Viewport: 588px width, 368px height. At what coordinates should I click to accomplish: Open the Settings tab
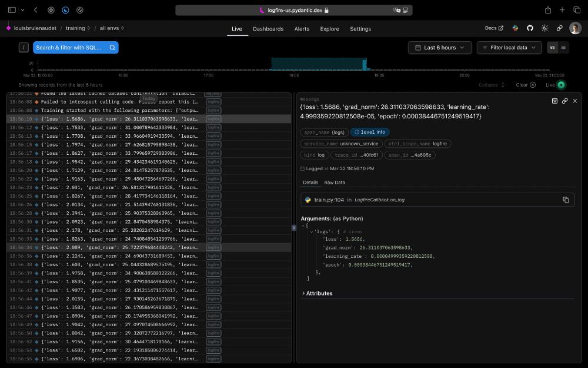(x=360, y=29)
